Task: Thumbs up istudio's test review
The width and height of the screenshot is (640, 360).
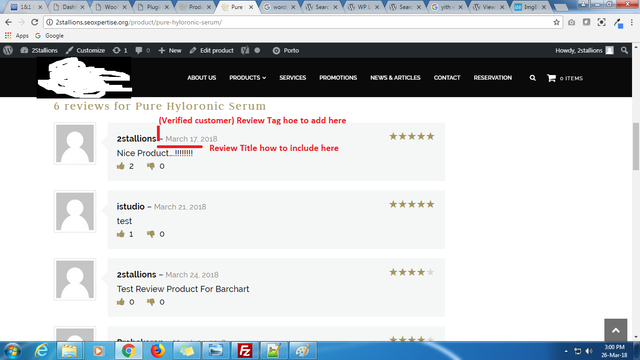Action: [x=120, y=234]
